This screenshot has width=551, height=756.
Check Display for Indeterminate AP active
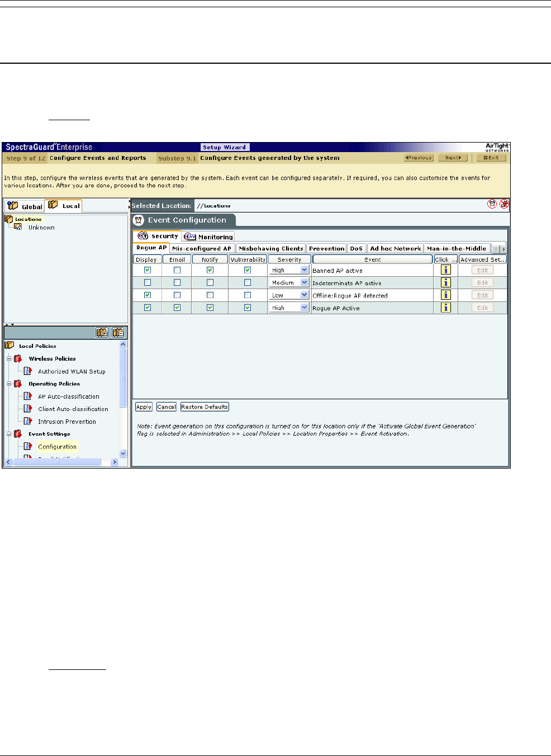tap(148, 282)
